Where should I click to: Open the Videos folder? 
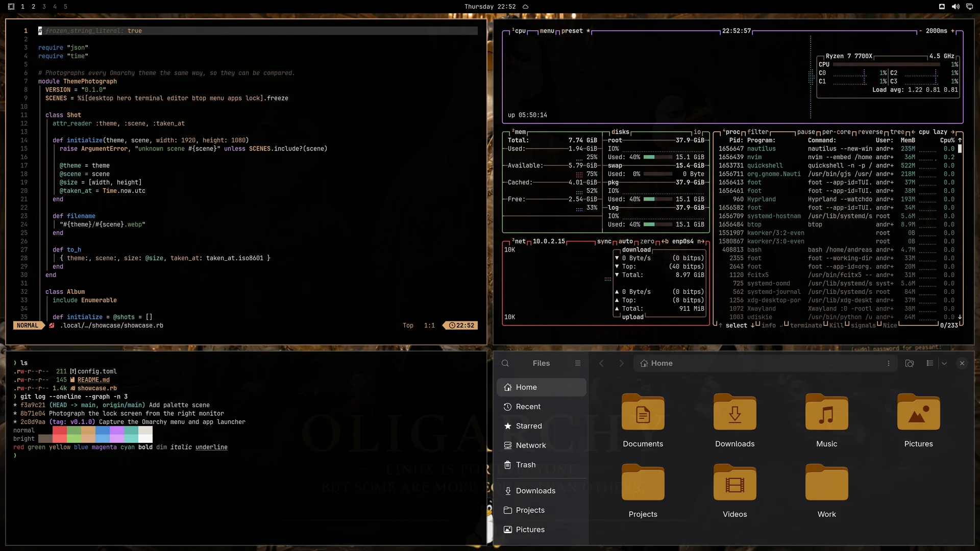point(735,491)
